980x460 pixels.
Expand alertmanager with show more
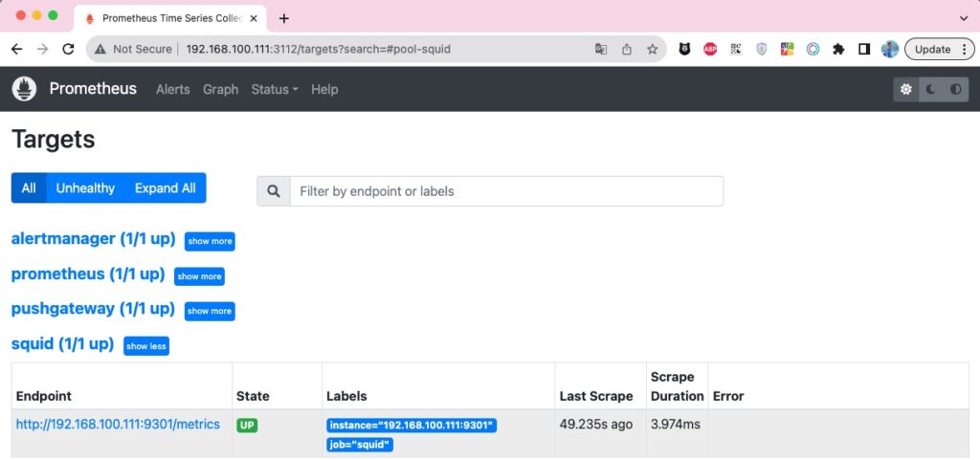tap(210, 242)
